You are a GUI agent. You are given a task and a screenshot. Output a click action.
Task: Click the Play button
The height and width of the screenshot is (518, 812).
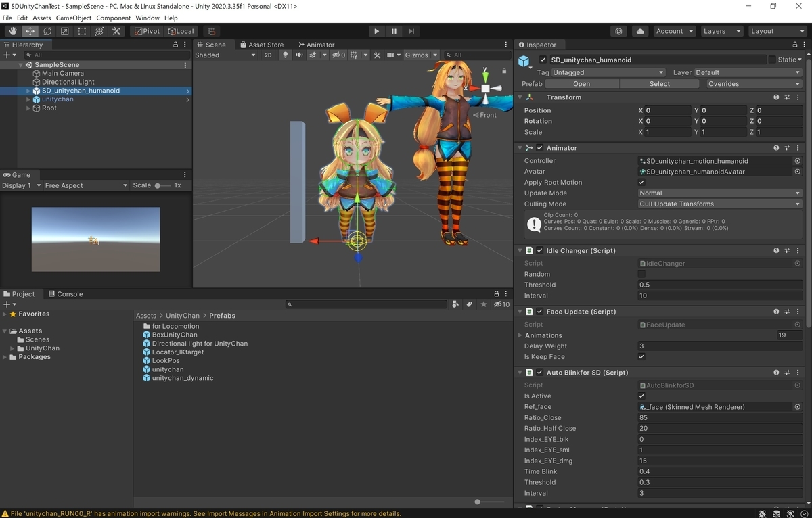click(x=377, y=31)
